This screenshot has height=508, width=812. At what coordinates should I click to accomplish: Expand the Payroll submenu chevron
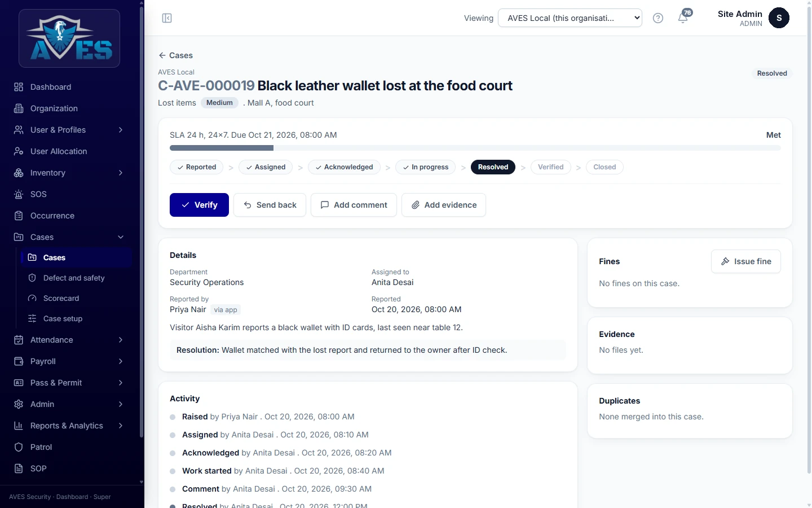(x=121, y=361)
